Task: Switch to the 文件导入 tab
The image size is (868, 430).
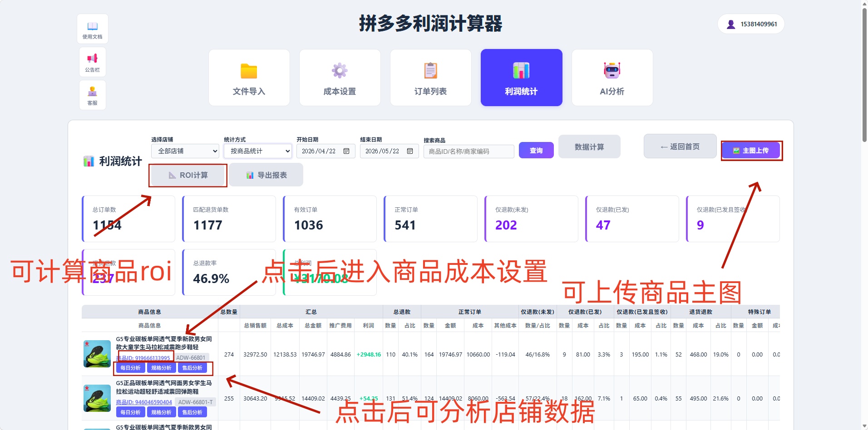Action: click(249, 78)
